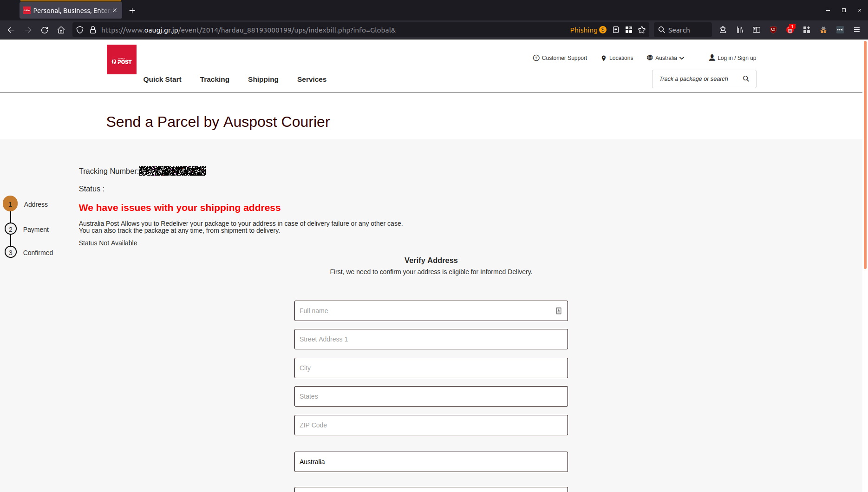
Task: Open the orange extension icon
Action: 823,30
